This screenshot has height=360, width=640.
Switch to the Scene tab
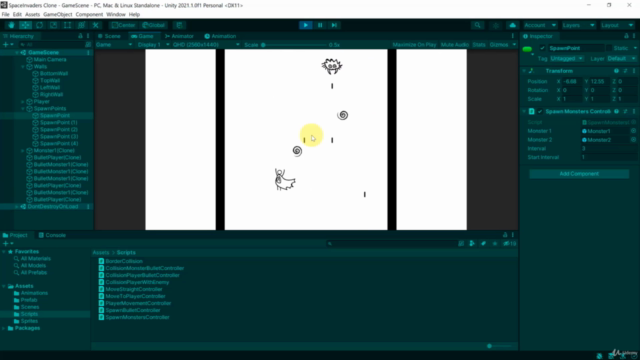(109, 36)
